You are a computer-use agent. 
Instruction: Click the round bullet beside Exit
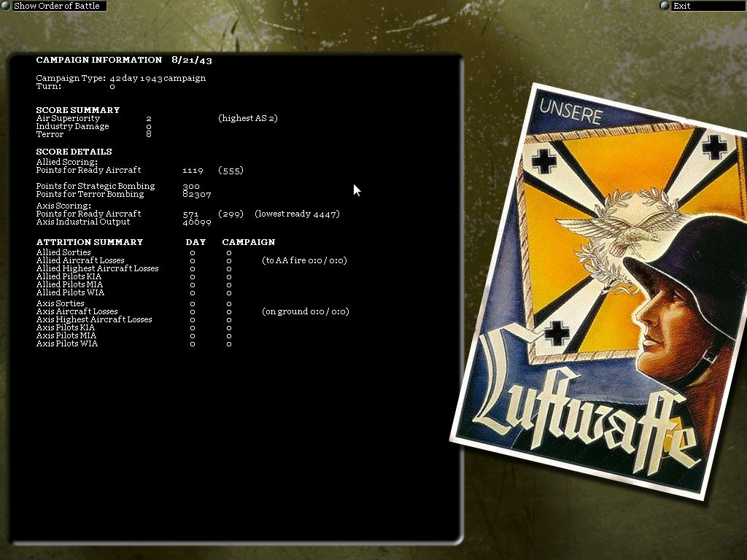pos(665,6)
